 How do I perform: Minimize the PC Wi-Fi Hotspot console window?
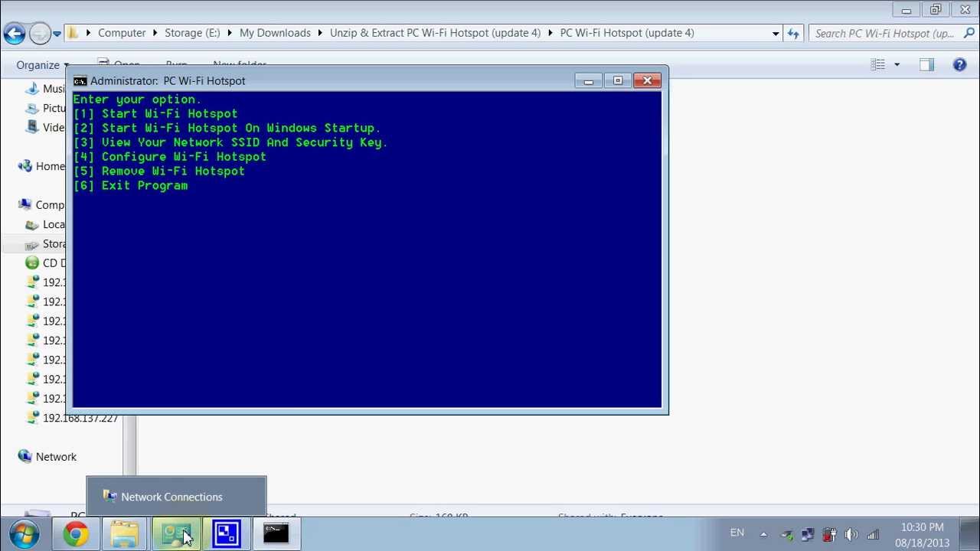pyautogui.click(x=588, y=80)
